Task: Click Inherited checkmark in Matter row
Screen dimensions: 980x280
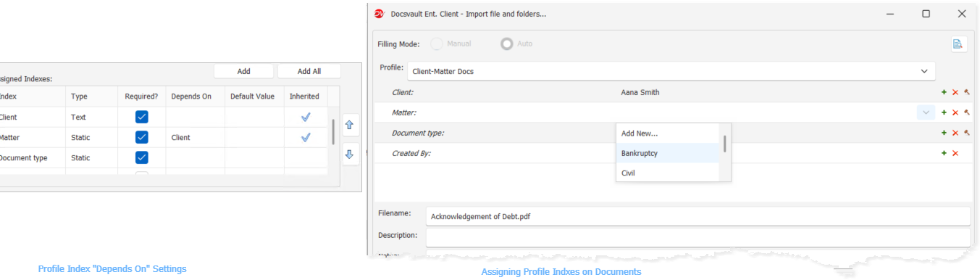Action: [x=305, y=137]
